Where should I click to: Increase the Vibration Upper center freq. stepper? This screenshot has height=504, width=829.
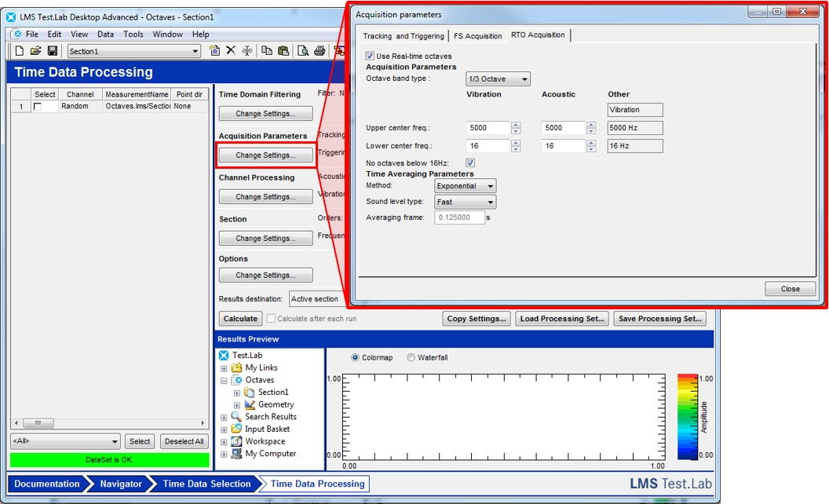(x=516, y=125)
